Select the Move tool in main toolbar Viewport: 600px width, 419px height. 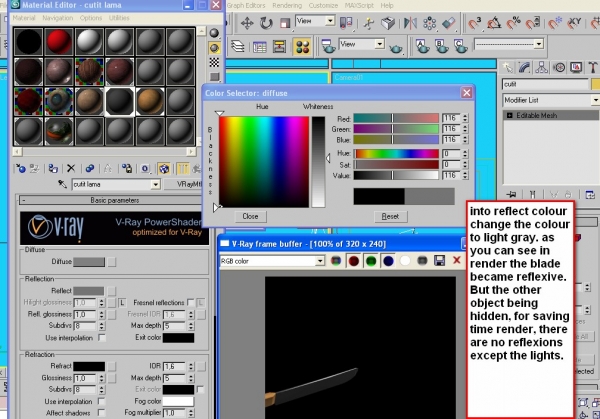(x=247, y=23)
